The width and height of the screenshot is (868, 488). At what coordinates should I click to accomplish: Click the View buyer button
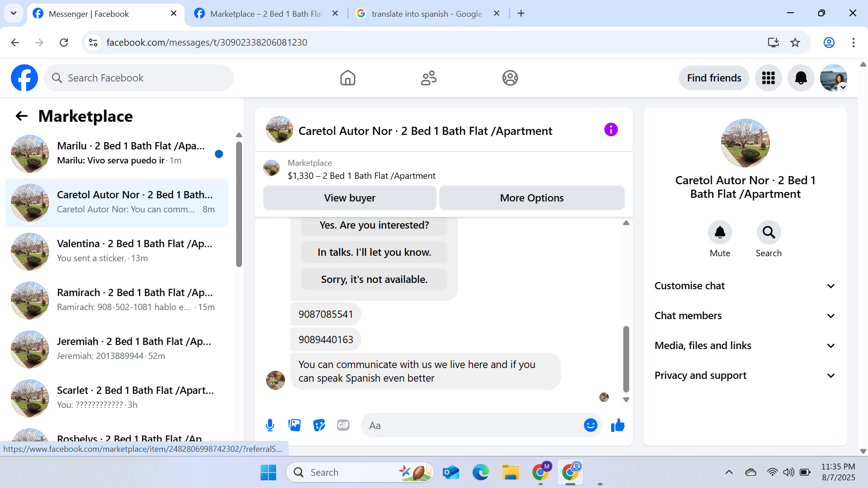click(x=350, y=198)
